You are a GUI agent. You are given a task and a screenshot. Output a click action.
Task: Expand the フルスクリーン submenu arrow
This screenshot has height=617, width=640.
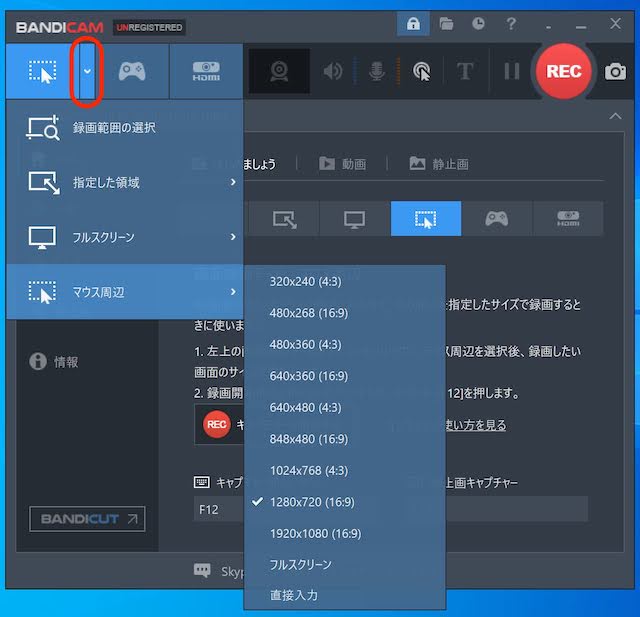tap(233, 237)
